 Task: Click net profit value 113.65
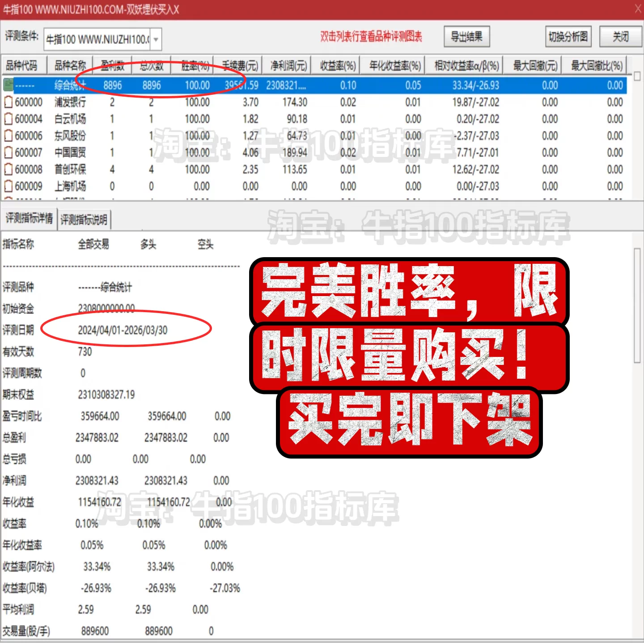(295, 169)
